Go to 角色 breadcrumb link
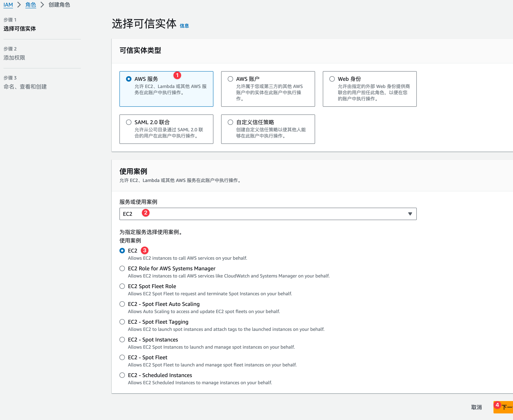 coord(31,5)
